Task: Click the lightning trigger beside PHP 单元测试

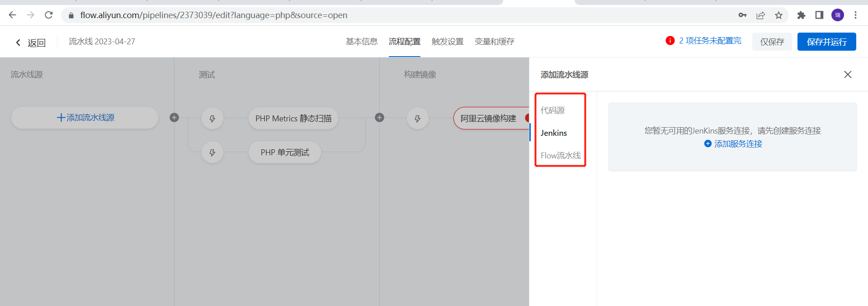Action: pos(212,153)
